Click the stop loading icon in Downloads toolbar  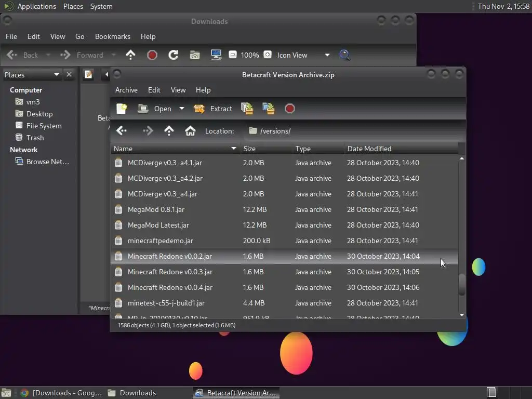152,55
